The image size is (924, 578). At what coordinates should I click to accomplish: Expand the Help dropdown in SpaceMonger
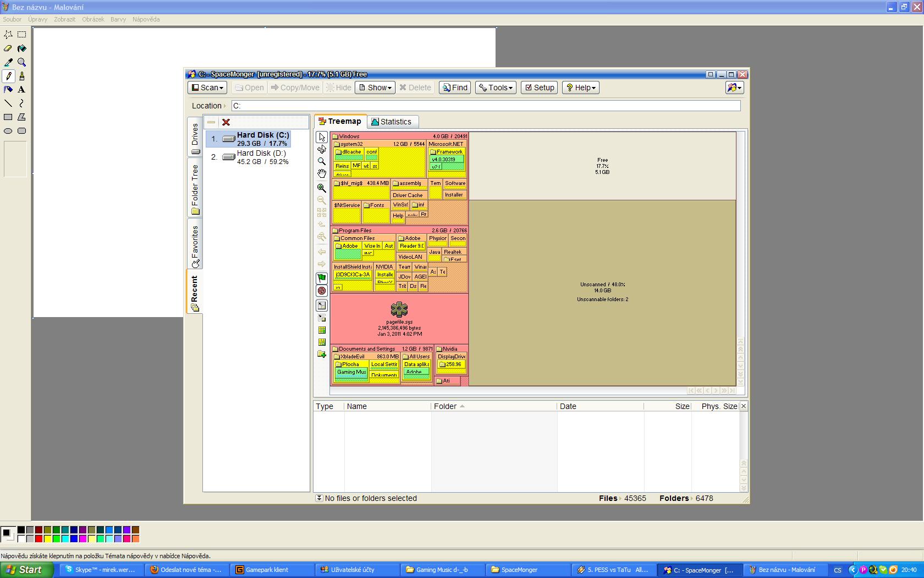pos(581,88)
